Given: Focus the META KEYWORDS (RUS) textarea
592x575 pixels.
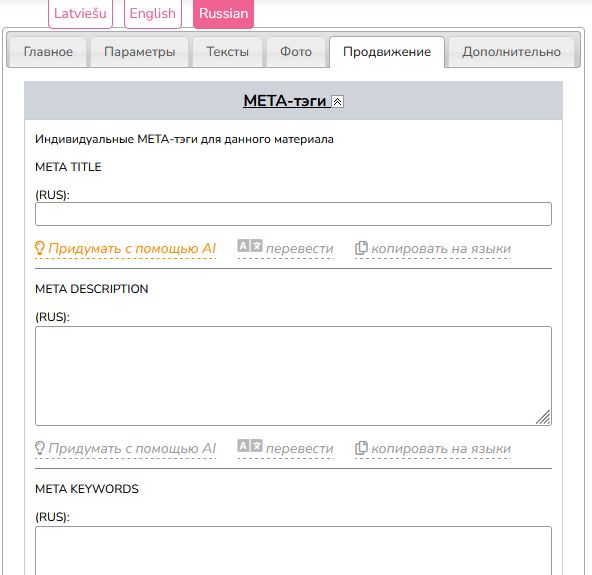Looking at the screenshot, I should coord(293,550).
